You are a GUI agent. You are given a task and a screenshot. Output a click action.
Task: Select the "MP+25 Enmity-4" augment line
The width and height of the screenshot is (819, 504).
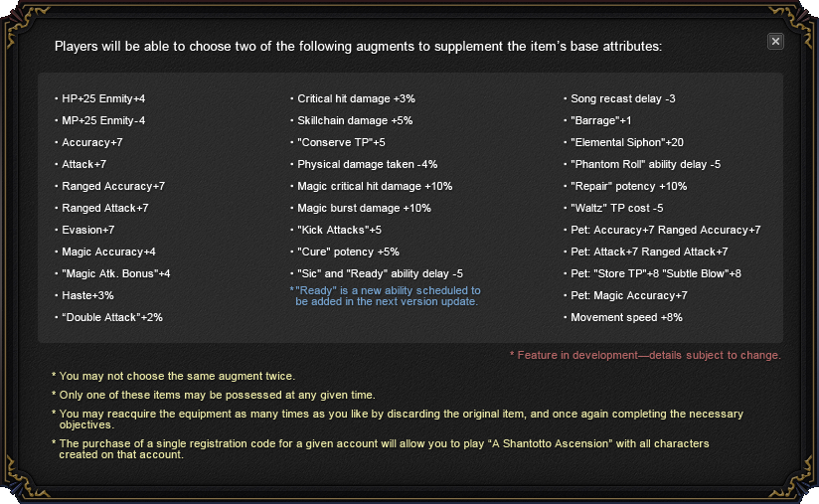[x=103, y=120]
